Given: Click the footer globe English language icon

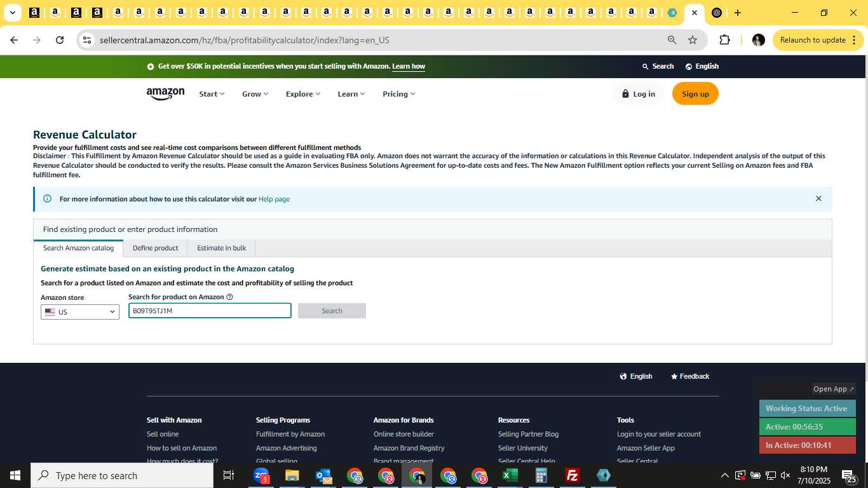Looking at the screenshot, I should (623, 376).
